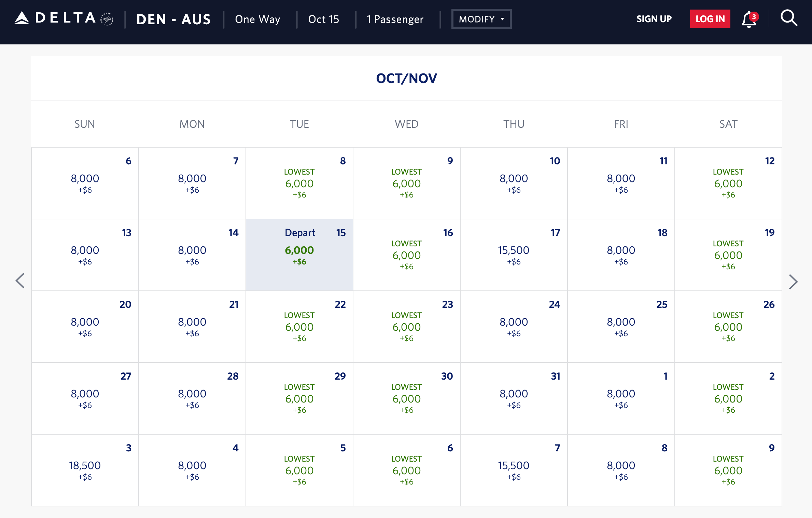The height and width of the screenshot is (518, 812).
Task: Expand the MODIFY dropdown
Action: [481, 19]
